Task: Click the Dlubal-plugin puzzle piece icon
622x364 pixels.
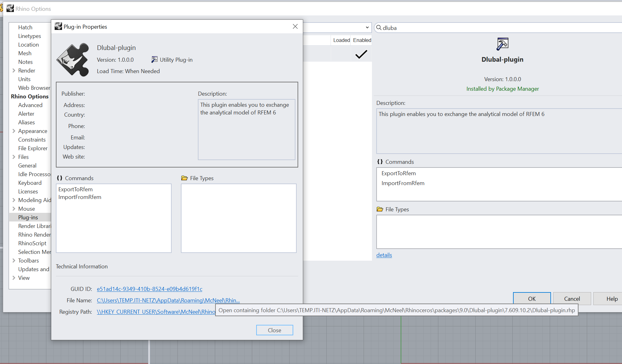Action: coord(73,60)
